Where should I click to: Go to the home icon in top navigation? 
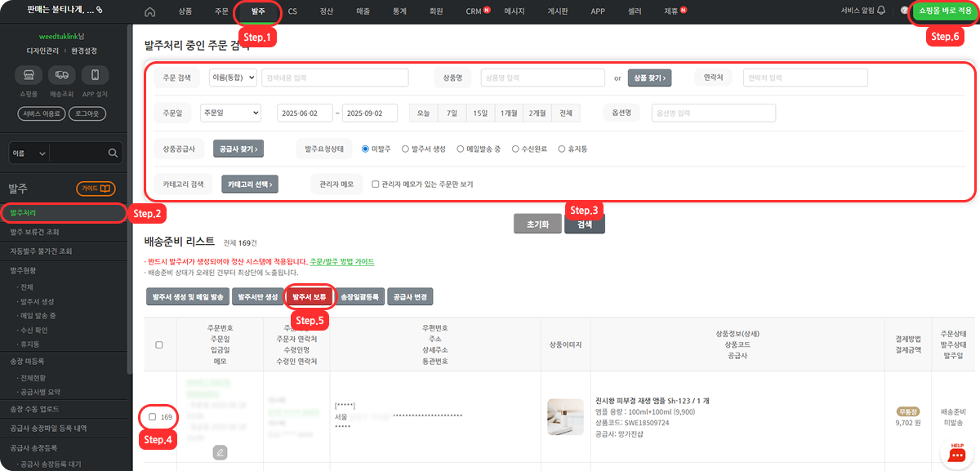[149, 11]
